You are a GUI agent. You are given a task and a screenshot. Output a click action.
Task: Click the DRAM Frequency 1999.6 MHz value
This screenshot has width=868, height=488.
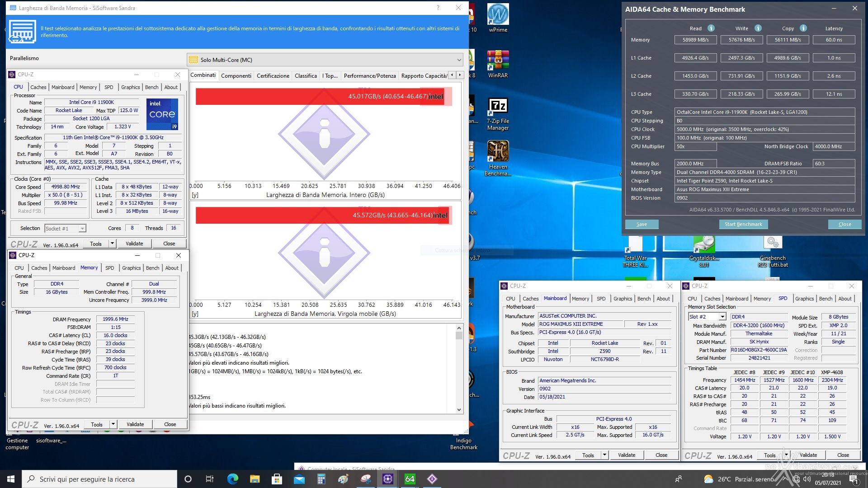point(115,319)
